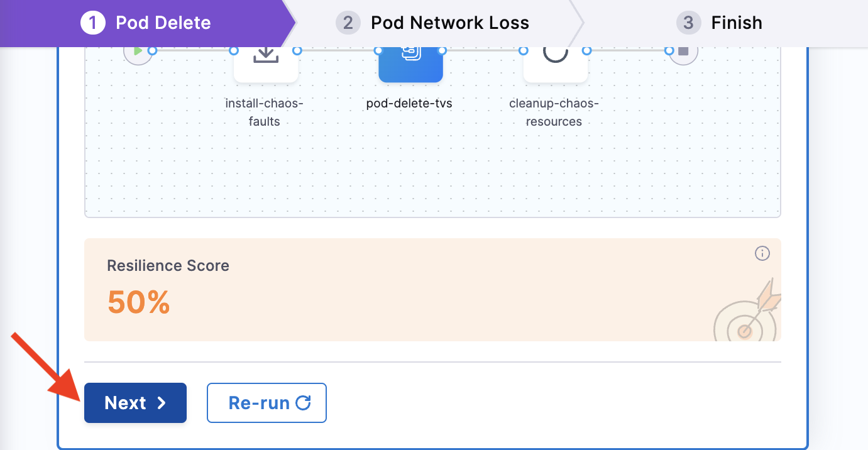Click the cleanup-chaos-resources node label
Image resolution: width=868 pixels, height=450 pixels.
coord(554,112)
